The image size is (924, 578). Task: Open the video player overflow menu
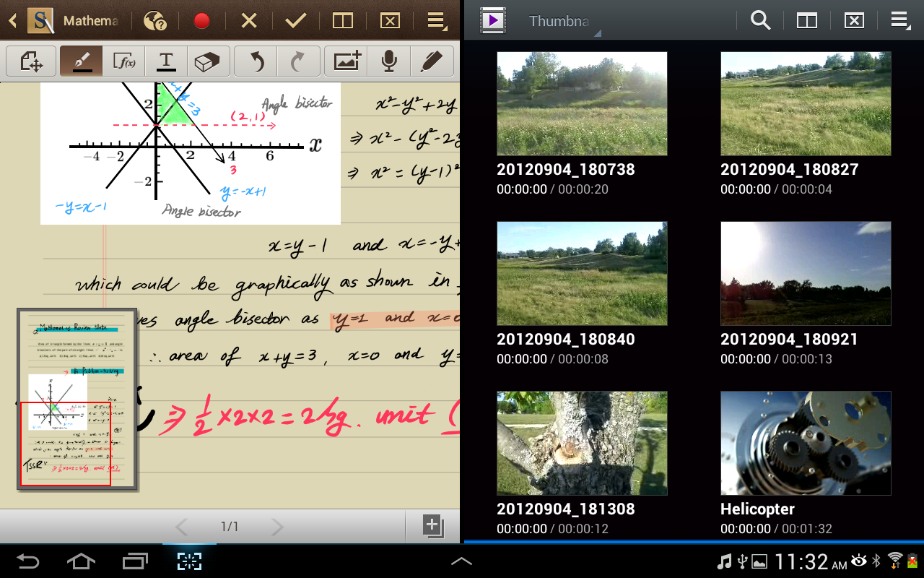(x=899, y=20)
